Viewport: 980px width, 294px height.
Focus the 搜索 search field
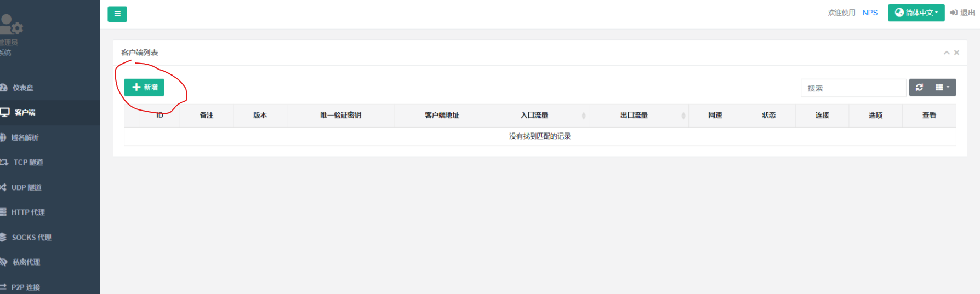point(853,88)
